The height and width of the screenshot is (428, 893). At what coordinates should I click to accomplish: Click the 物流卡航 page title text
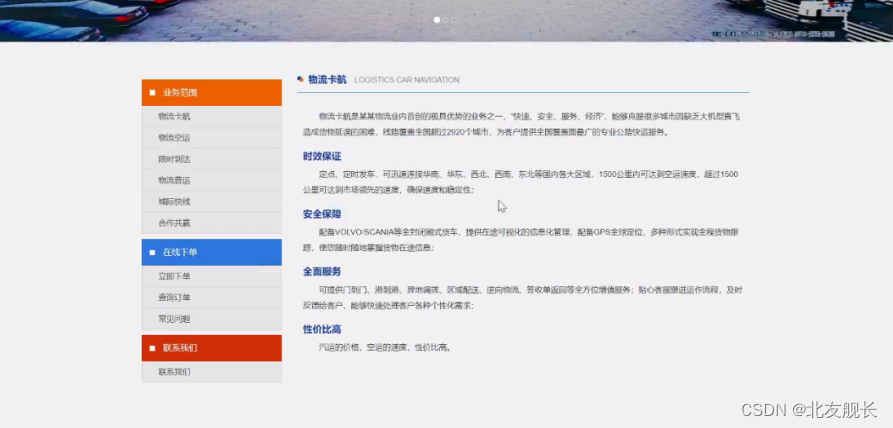(327, 80)
